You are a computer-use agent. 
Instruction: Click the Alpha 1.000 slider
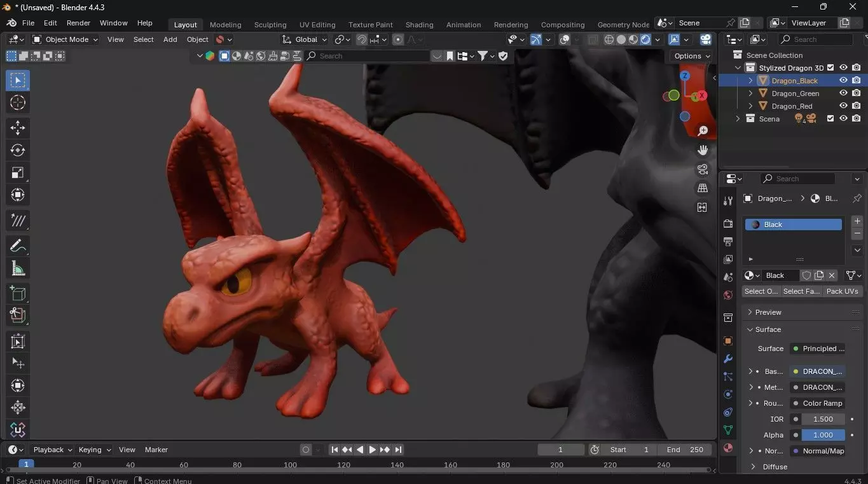tap(823, 435)
